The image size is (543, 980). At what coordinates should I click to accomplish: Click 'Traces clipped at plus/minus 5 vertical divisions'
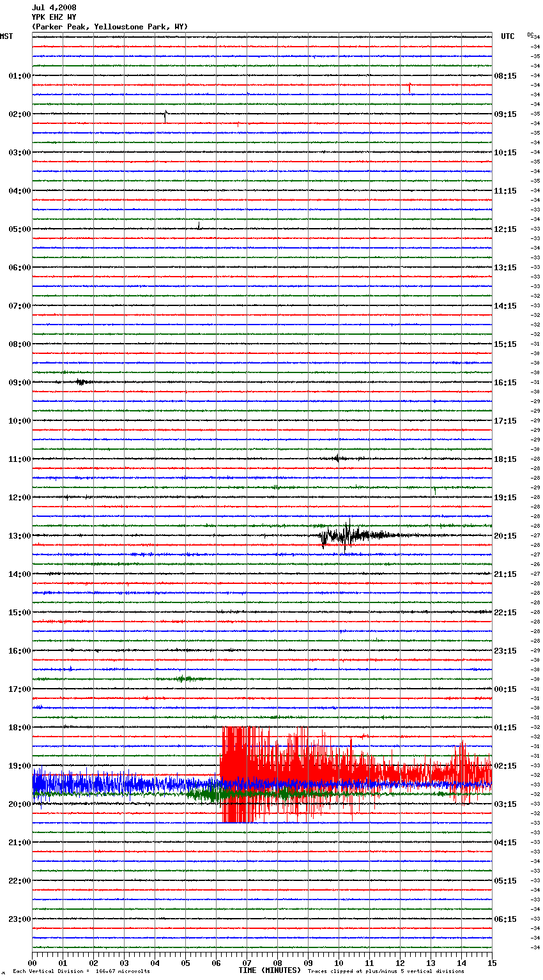click(x=386, y=971)
